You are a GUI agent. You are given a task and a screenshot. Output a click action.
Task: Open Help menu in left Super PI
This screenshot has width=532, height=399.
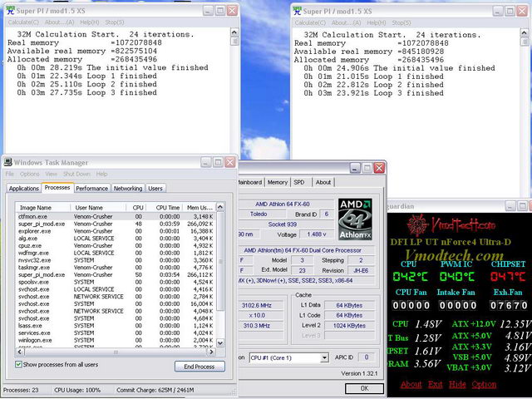point(90,22)
